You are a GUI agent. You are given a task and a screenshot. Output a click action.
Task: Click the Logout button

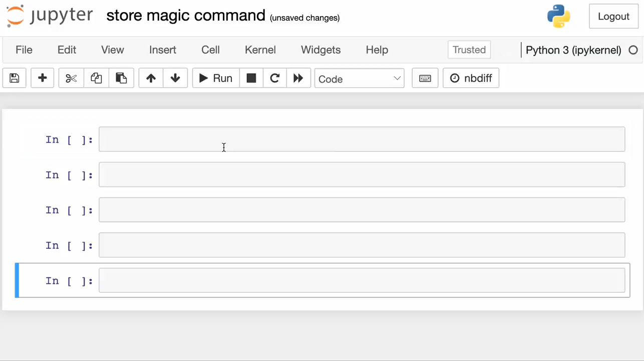tap(613, 16)
